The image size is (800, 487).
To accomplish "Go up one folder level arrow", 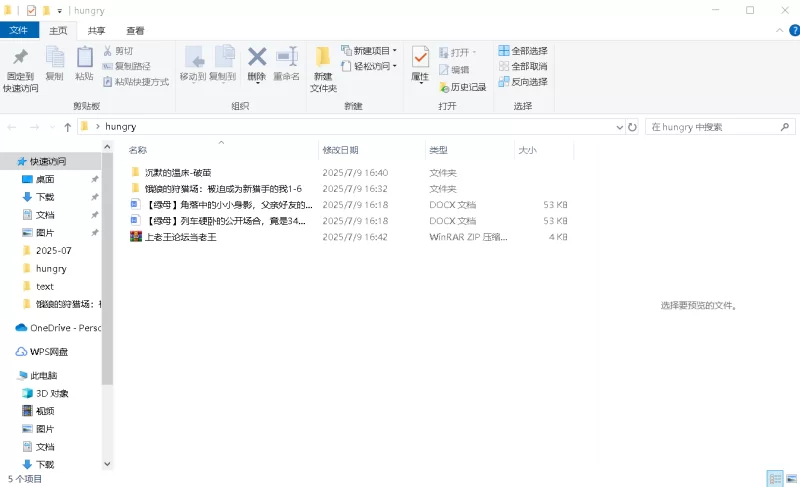I will pos(67,127).
